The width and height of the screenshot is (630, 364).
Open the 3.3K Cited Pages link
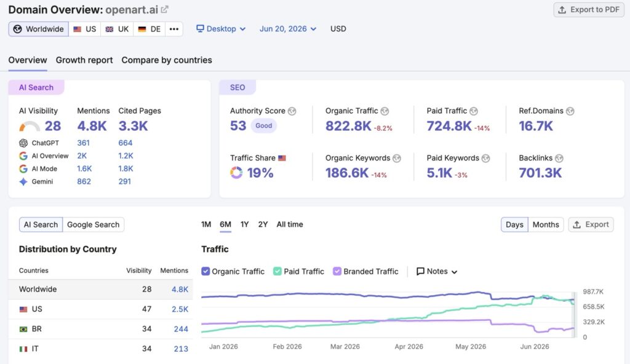click(x=133, y=126)
